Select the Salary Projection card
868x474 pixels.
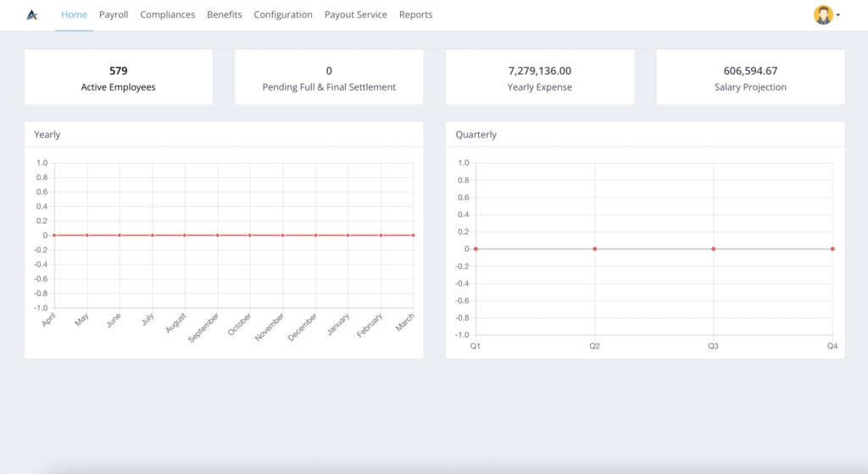coord(750,77)
